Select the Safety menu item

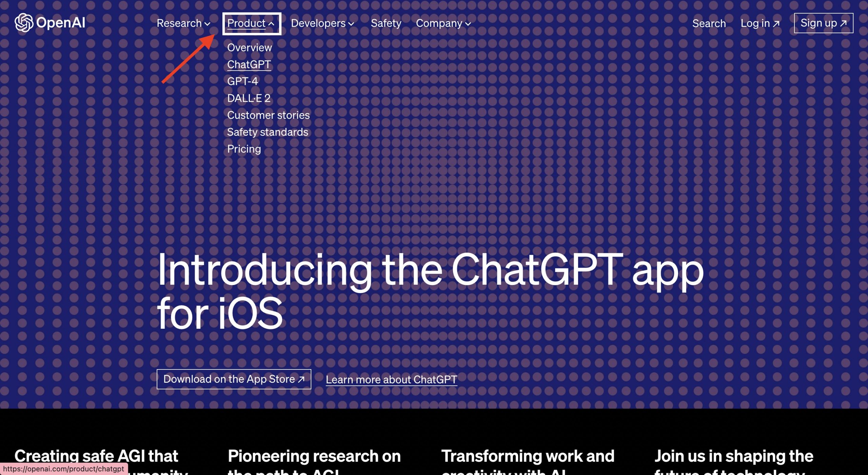click(x=385, y=23)
